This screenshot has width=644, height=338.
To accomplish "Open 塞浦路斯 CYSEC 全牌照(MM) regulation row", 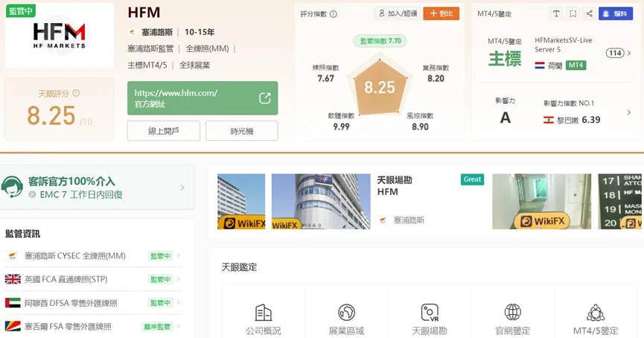I will (x=93, y=256).
